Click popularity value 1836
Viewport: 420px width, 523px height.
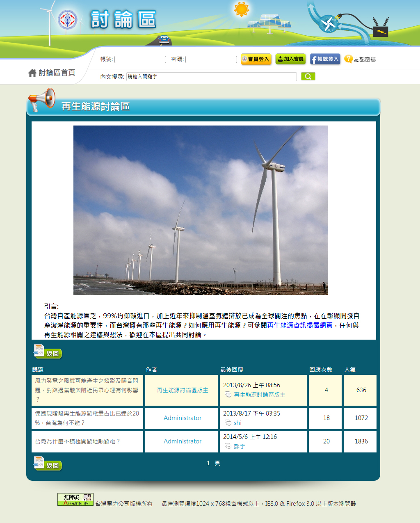click(x=361, y=441)
